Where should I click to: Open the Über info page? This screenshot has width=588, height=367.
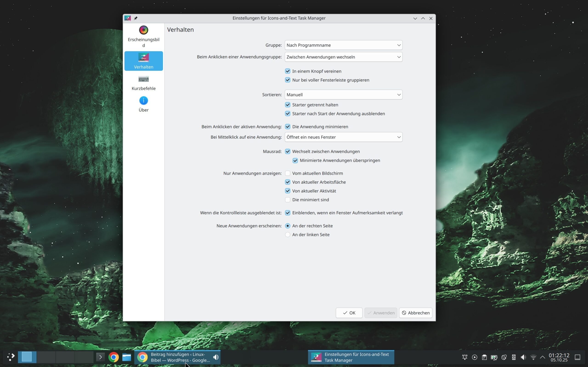click(x=143, y=104)
